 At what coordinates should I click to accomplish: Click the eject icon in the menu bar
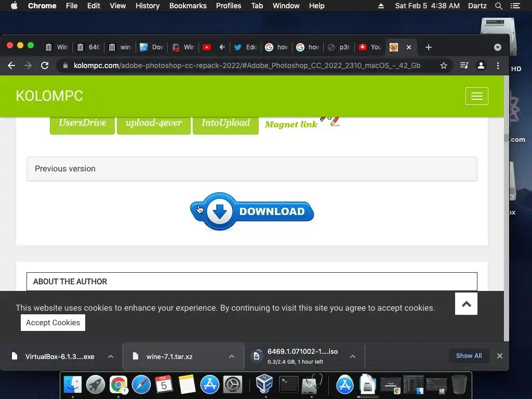381,6
